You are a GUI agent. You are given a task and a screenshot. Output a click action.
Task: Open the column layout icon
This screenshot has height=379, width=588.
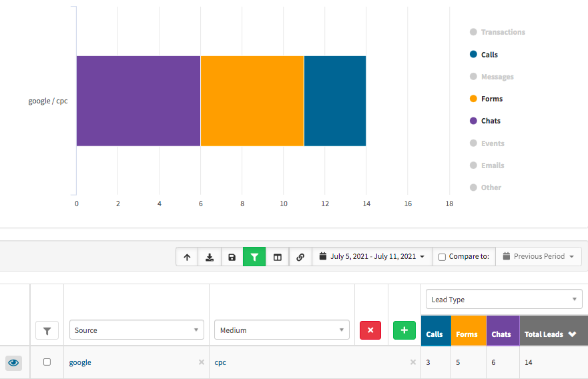278,257
